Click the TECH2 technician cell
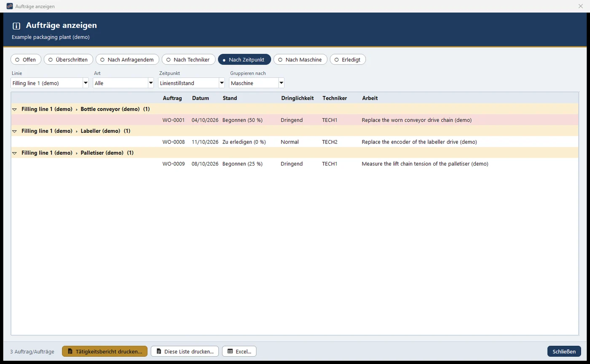The height and width of the screenshot is (364, 590). click(x=330, y=142)
